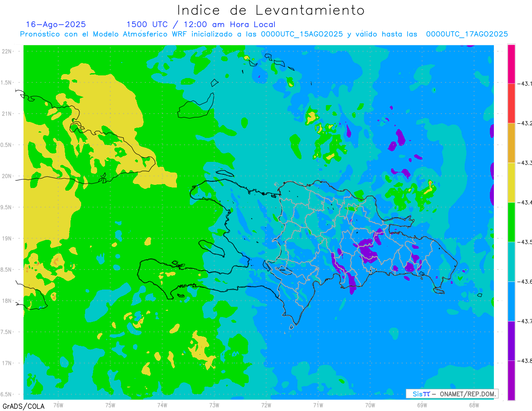Click the title 'Indice de Levantamiento'
Image resolution: width=532 pixels, height=411 pixels.
point(271,10)
